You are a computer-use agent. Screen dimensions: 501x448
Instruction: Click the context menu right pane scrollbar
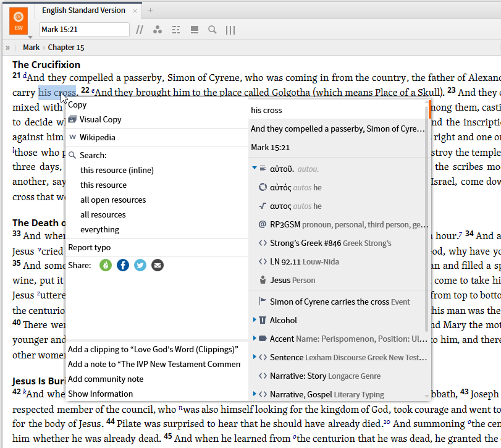point(426,219)
